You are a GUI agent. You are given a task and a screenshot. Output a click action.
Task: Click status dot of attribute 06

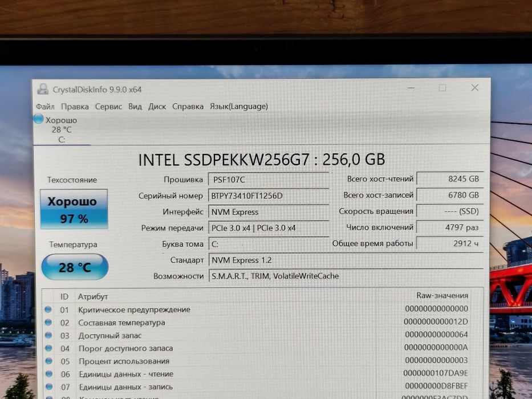[x=49, y=373]
